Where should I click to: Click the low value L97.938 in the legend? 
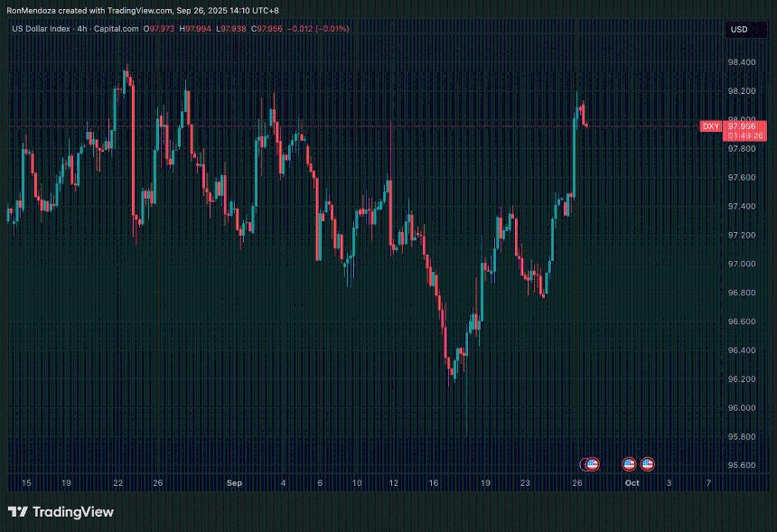(231, 28)
